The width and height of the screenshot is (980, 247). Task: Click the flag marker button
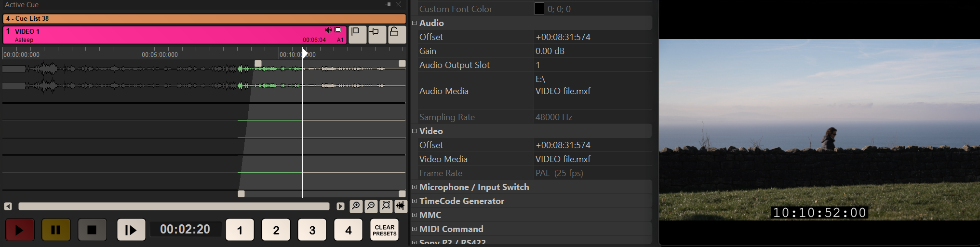(357, 35)
